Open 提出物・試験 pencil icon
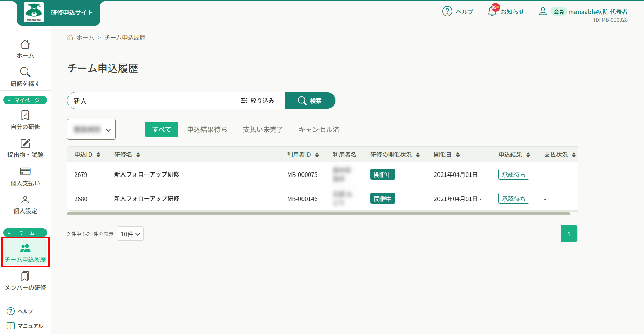The image size is (644, 334). pos(25,144)
